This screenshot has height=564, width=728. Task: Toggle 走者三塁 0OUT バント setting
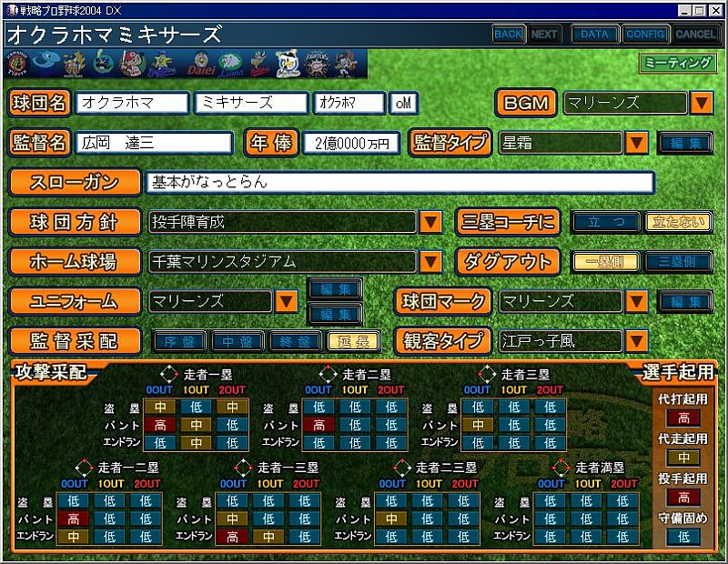[x=478, y=425]
